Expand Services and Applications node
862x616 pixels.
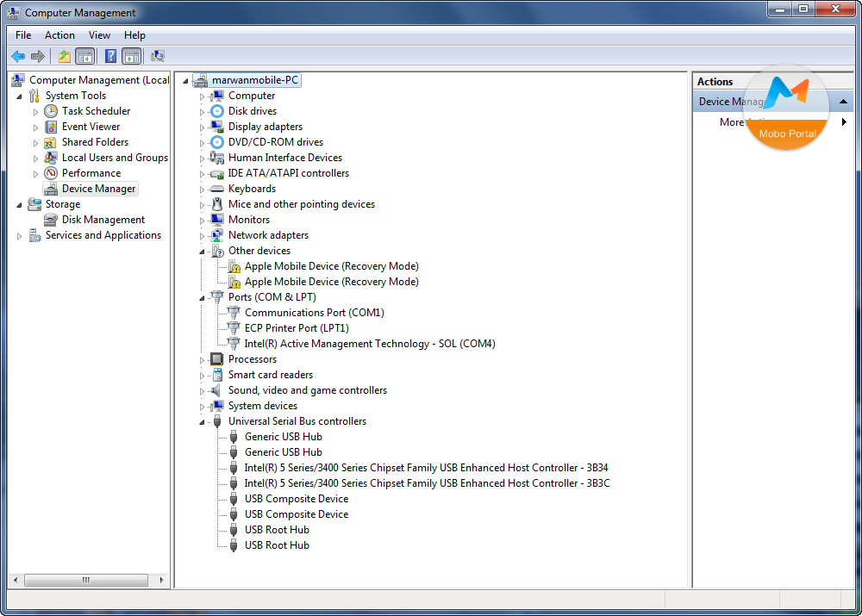point(20,236)
